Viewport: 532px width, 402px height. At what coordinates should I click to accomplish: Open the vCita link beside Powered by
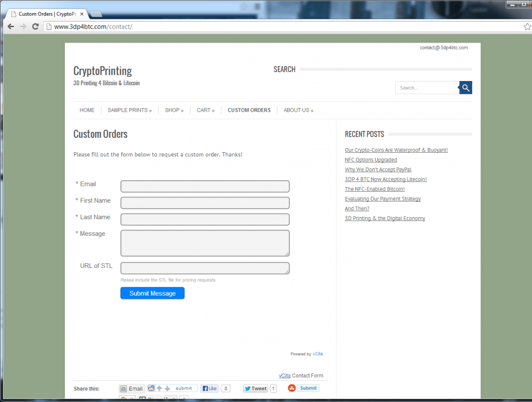(x=317, y=354)
